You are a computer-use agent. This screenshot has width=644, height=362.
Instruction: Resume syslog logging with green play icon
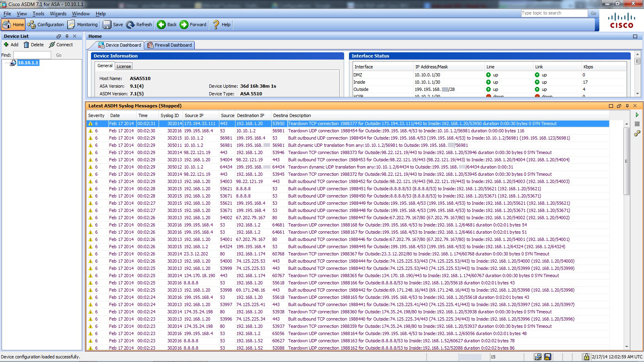point(637,115)
